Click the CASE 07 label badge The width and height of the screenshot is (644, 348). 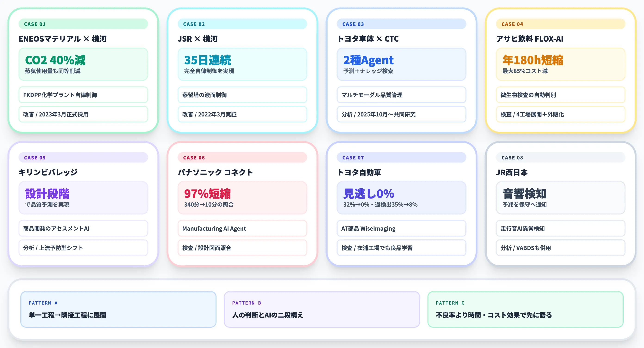402,158
